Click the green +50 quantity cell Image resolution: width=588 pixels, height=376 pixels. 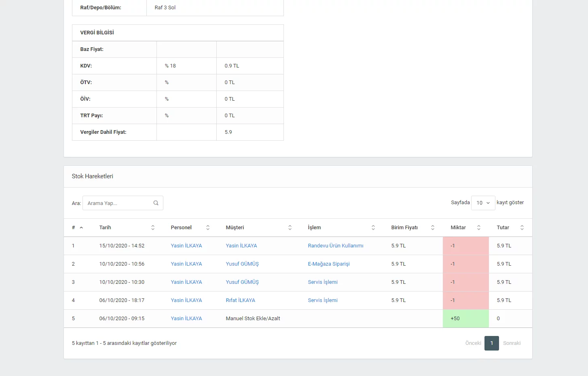pyautogui.click(x=465, y=319)
